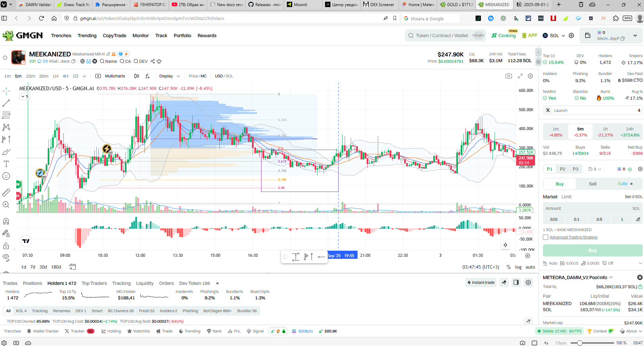
Task: Activate the chart zoom-in tool
Action: point(6,204)
